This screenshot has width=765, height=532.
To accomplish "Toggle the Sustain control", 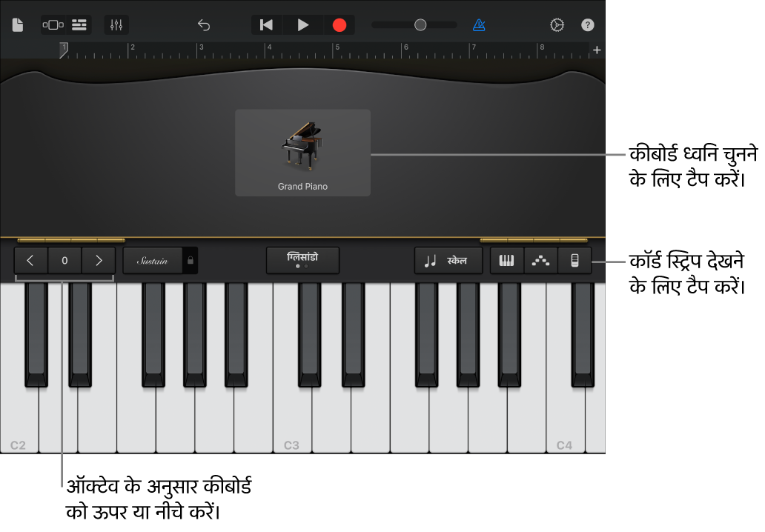I will tap(152, 260).
